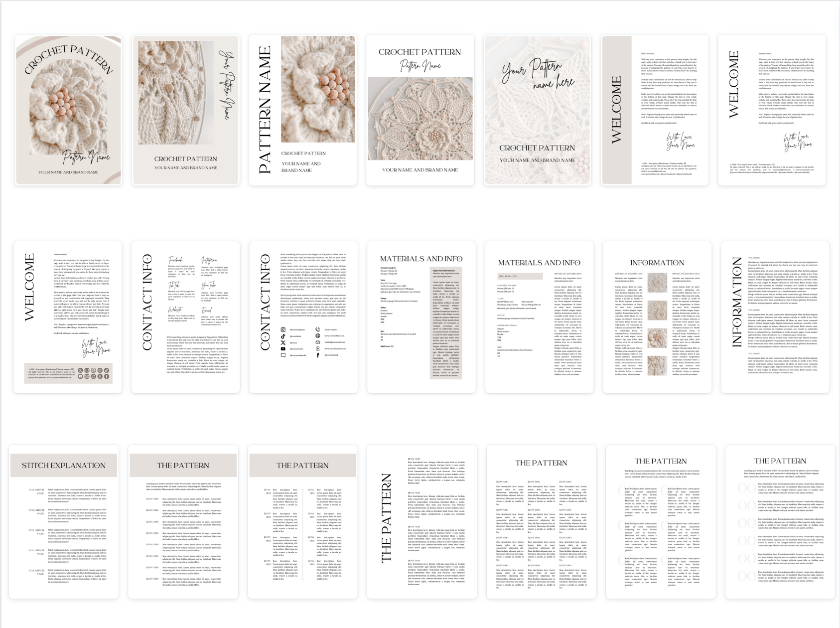Click the Etsy 'E' icon beside the shop URL
The width and height of the screenshot is (840, 628).
318,349
